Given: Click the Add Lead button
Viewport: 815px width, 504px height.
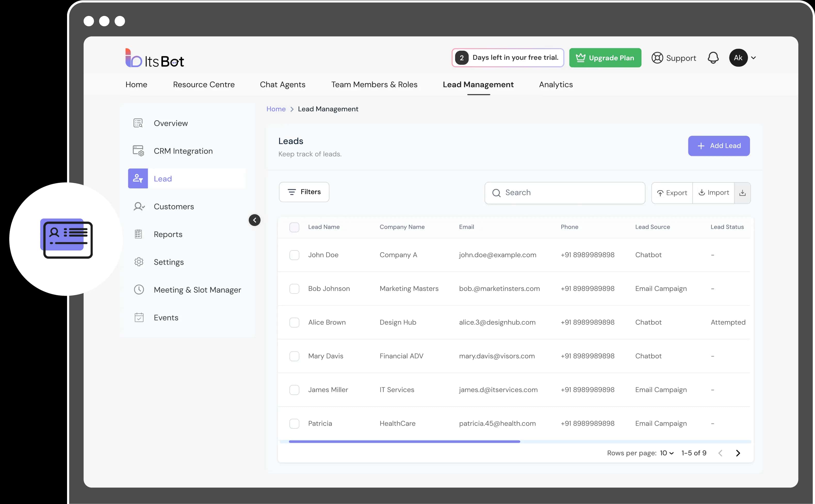Looking at the screenshot, I should click(719, 146).
